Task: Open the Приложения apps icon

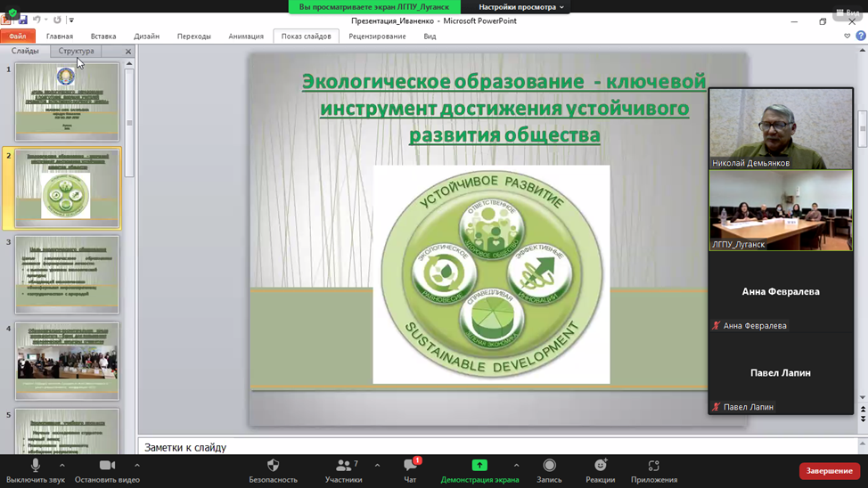Action: (x=653, y=466)
